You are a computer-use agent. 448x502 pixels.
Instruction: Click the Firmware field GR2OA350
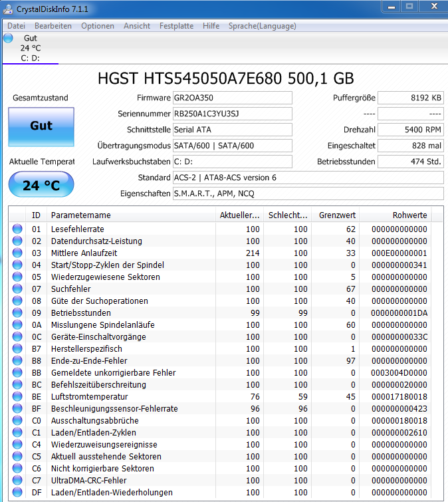pos(233,98)
